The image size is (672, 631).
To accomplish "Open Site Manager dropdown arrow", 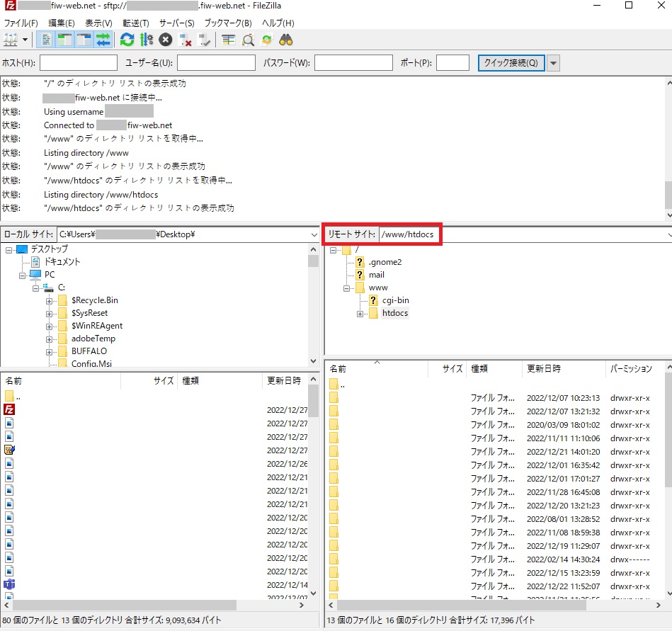I will tap(25, 40).
